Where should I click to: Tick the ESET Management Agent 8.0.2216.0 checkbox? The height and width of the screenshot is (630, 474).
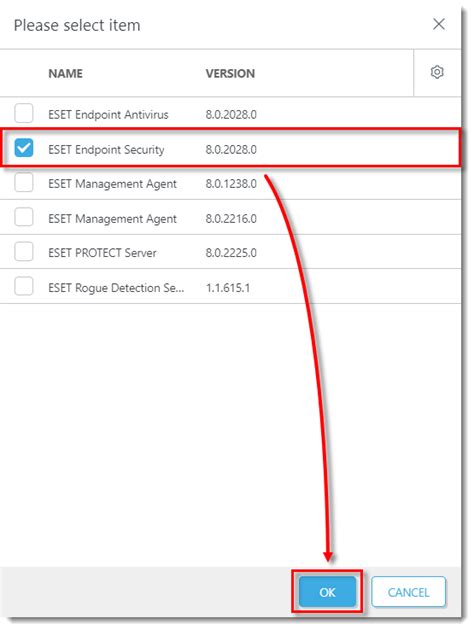24,217
